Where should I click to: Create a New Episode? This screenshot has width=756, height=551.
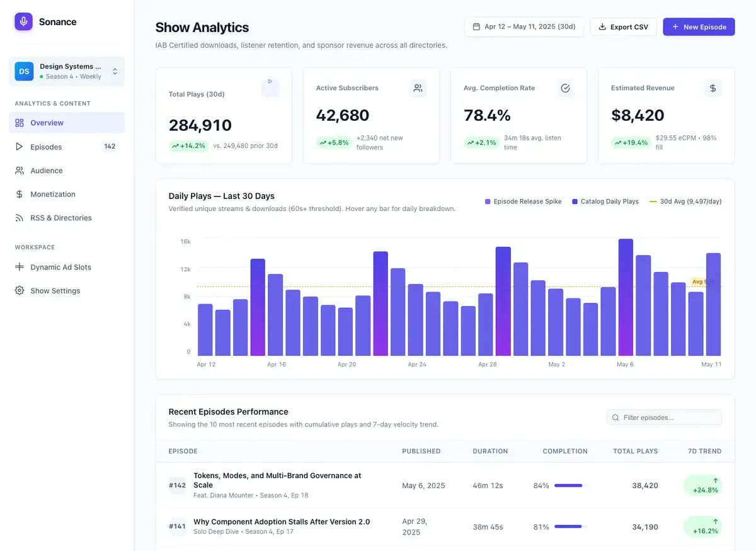click(699, 27)
